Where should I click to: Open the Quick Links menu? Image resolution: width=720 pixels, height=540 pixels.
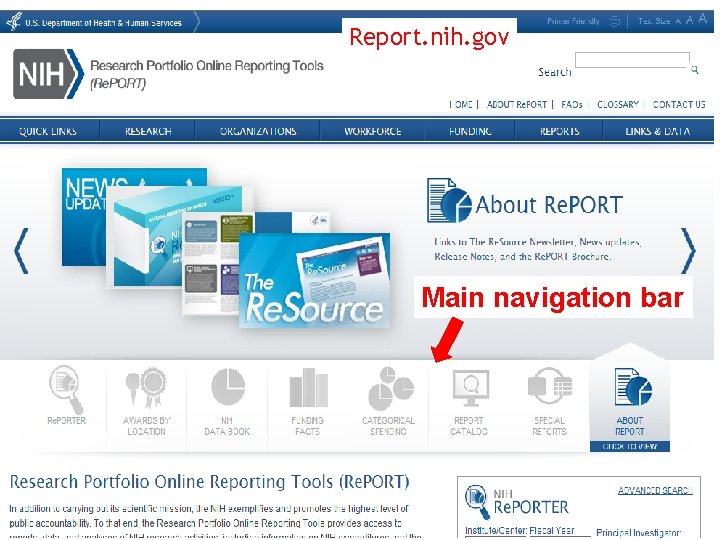click(48, 131)
